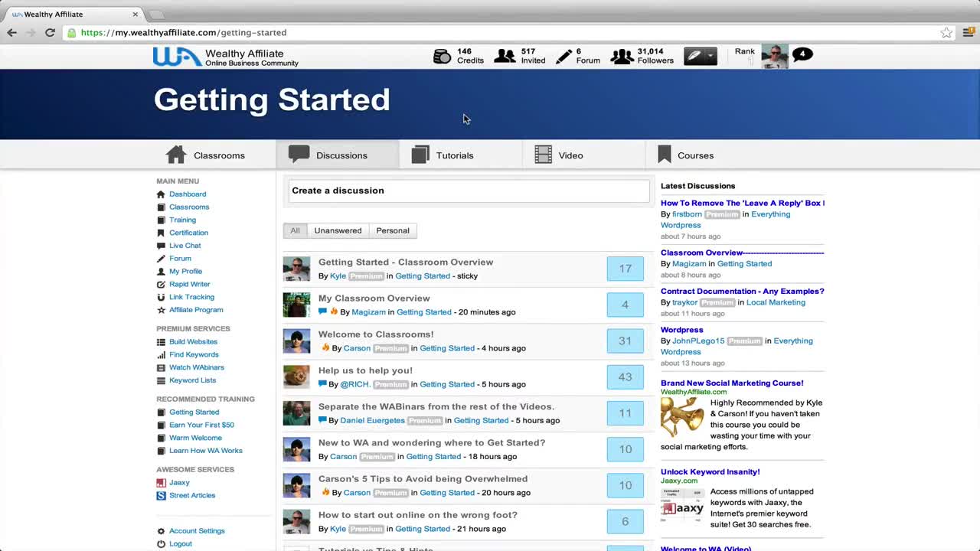Viewport: 980px width, 551px height.
Task: Click Jaaxy icon under Awesome Services
Action: [x=161, y=483]
